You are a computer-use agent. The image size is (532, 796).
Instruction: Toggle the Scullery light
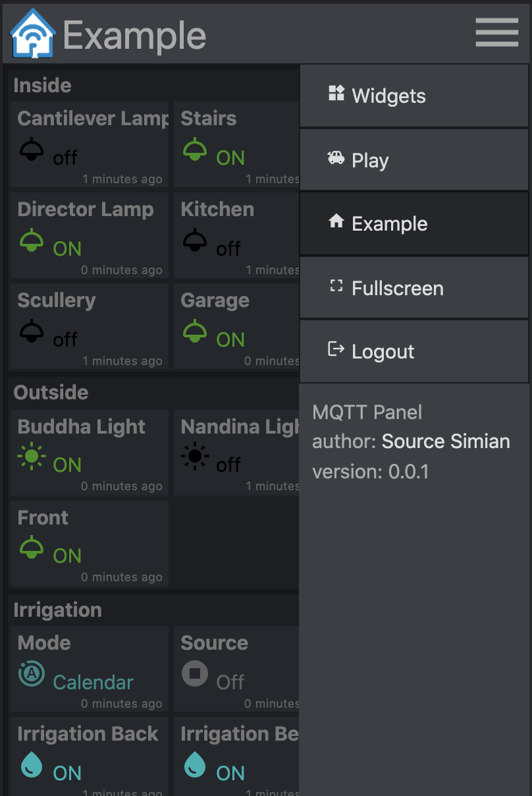coord(32,332)
